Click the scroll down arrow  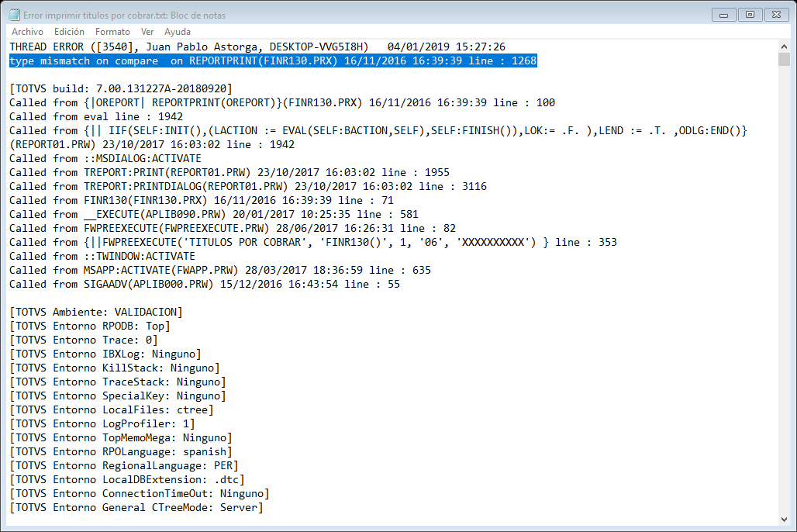pyautogui.click(x=784, y=520)
